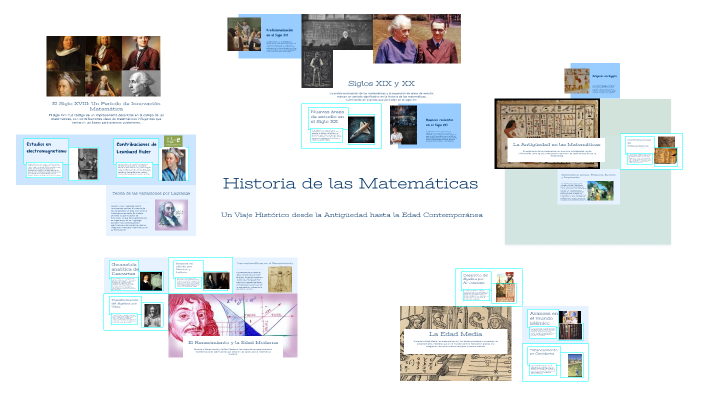Screen dimensions: 704x396
Task: Select "Contribuciones de Leonhard Euler" text box
Action: click(136, 150)
